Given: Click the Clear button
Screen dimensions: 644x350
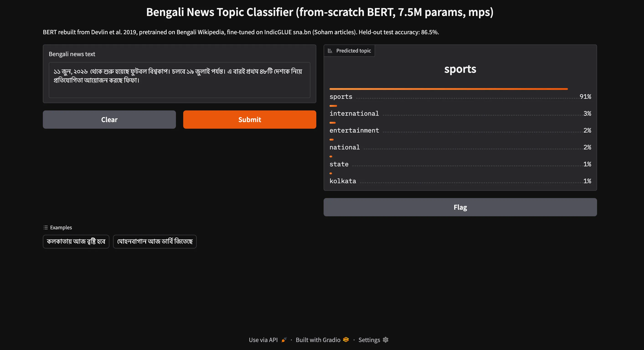Looking at the screenshot, I should pyautogui.click(x=109, y=119).
